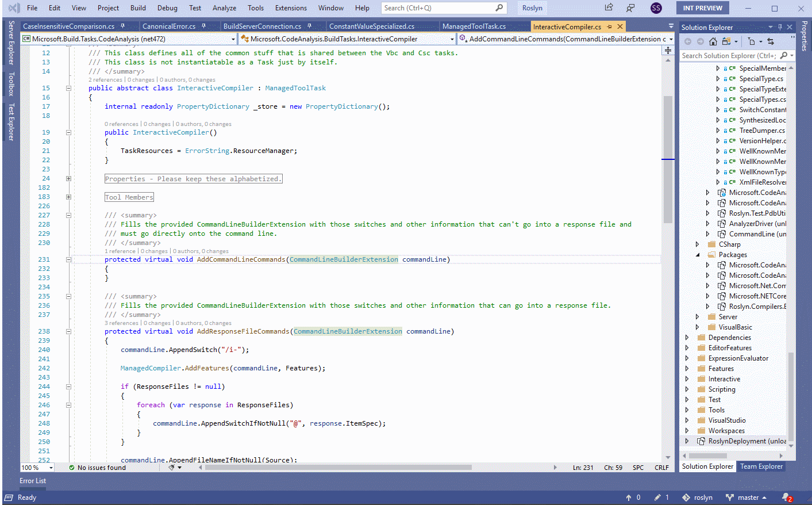Open the Debug menu
The image size is (812, 505).
(x=167, y=7)
